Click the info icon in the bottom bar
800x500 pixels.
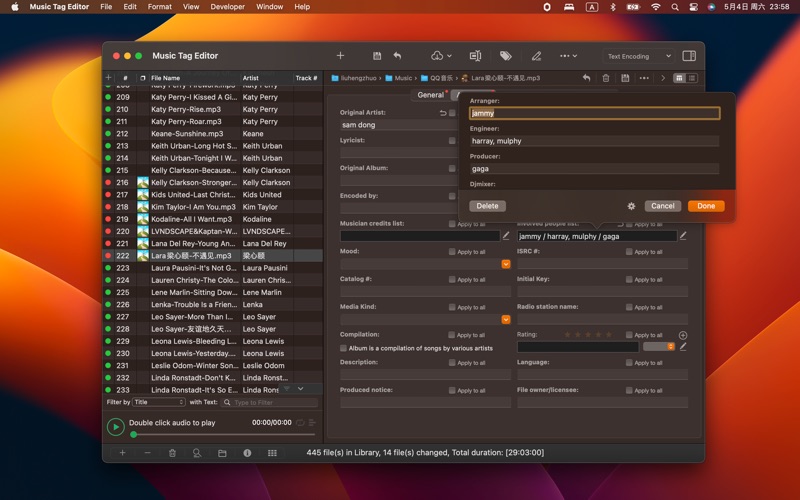(x=247, y=453)
